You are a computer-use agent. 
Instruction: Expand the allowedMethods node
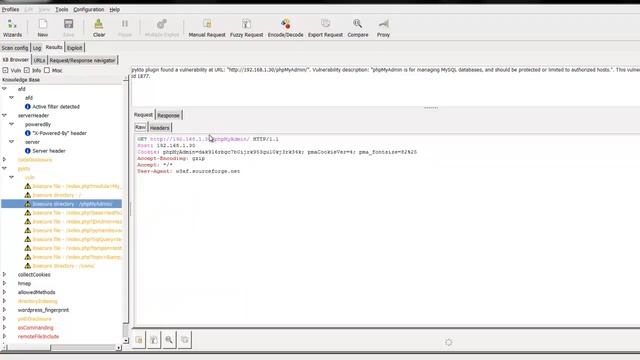4,292
